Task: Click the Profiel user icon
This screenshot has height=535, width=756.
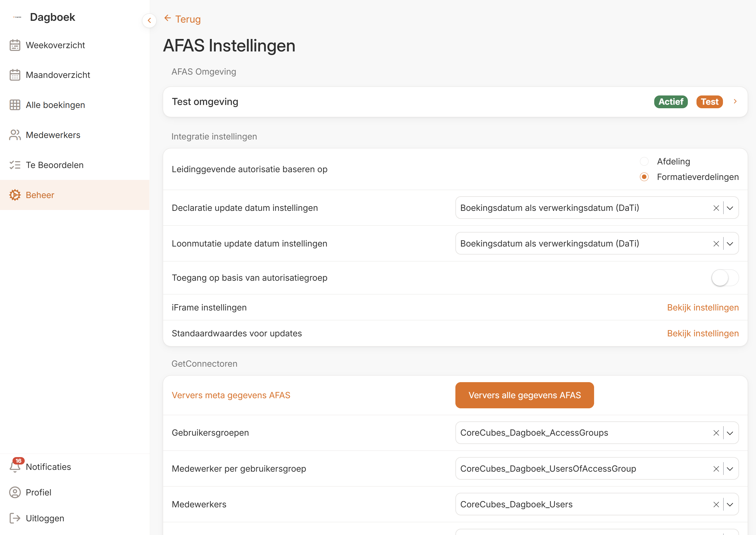Action: click(x=15, y=492)
